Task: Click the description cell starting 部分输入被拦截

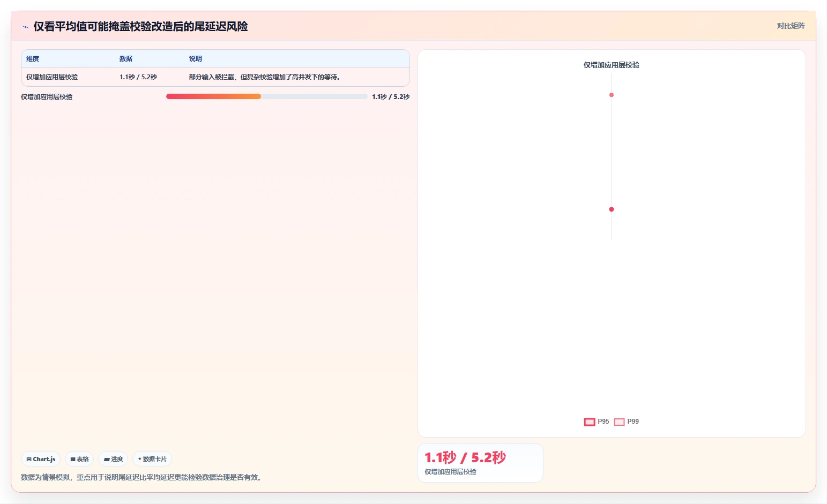Action: coord(266,77)
